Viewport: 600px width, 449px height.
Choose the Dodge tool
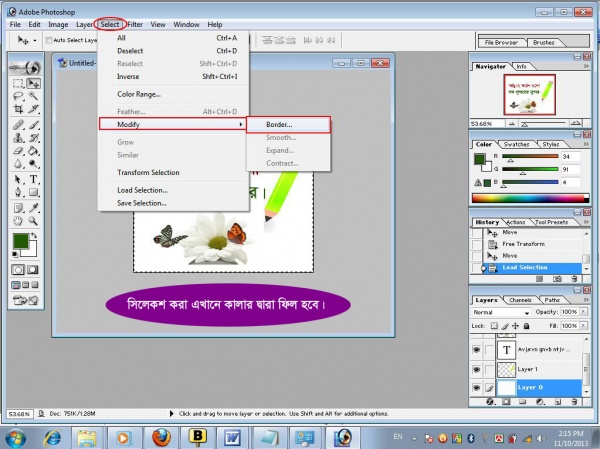[34, 164]
